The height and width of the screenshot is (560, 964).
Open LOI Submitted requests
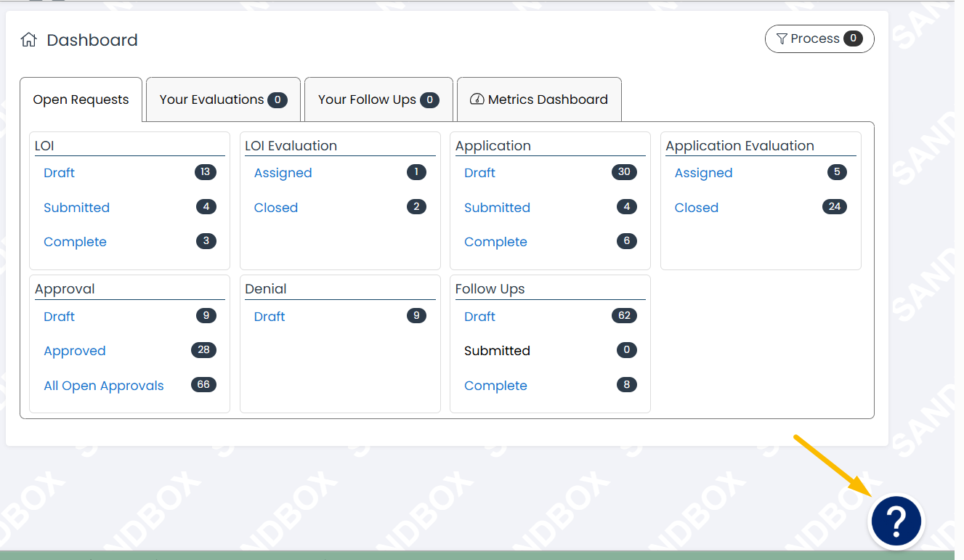point(76,208)
